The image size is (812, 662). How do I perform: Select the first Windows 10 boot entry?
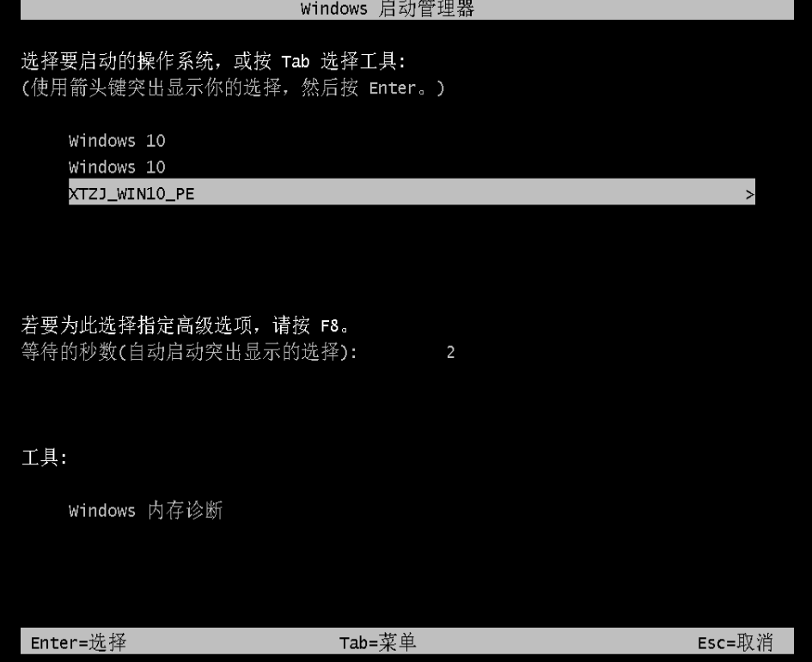[117, 141]
